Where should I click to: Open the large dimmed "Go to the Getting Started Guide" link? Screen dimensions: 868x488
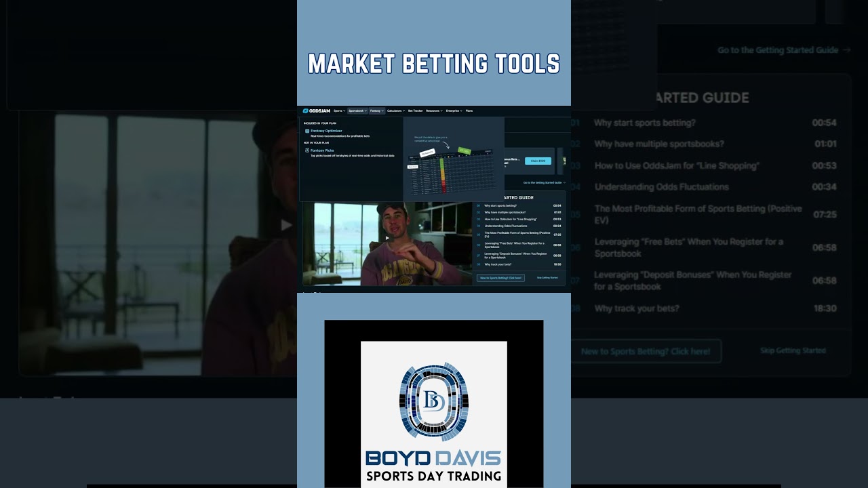pyautogui.click(x=784, y=50)
